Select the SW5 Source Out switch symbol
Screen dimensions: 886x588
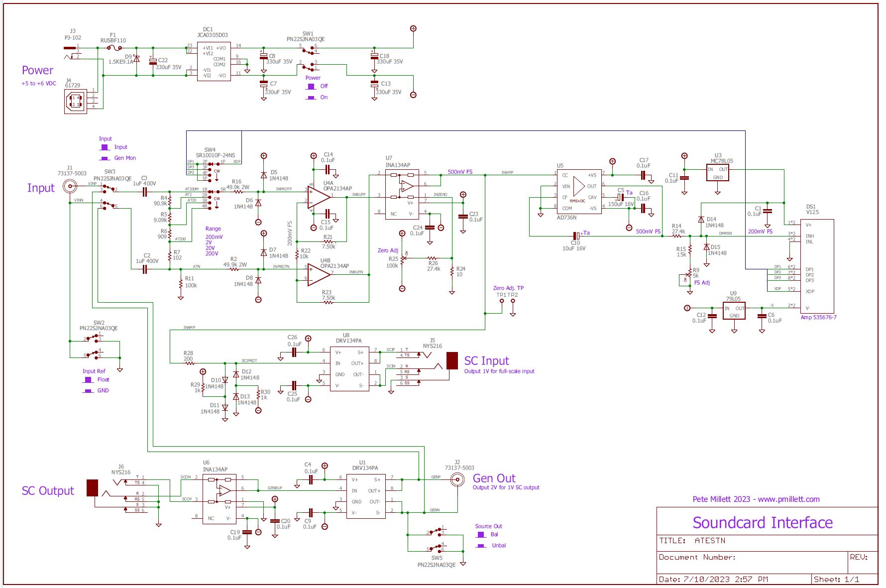pyautogui.click(x=437, y=540)
